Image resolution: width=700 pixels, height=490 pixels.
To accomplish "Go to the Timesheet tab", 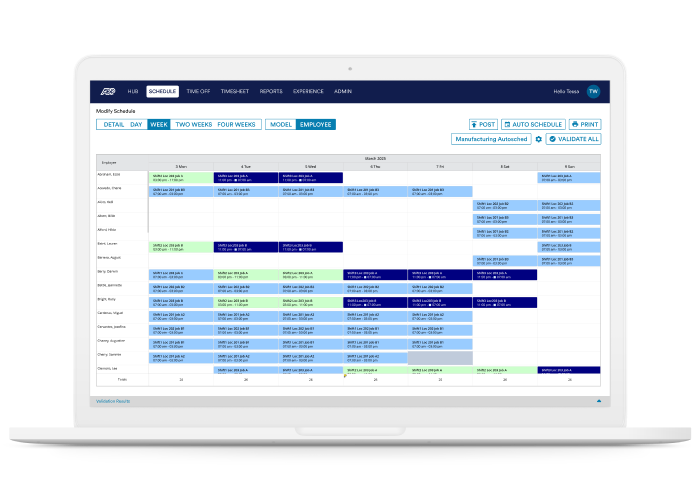I will click(234, 91).
